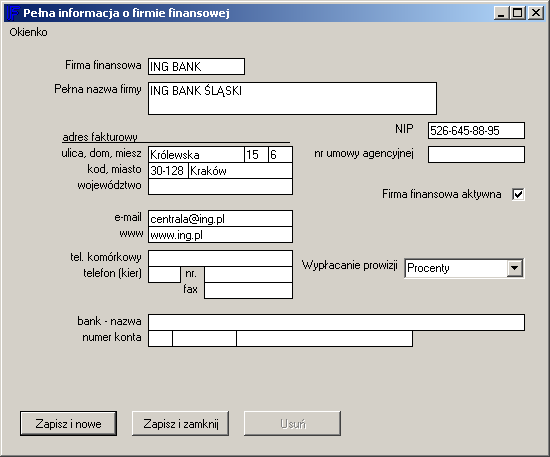Click the first short numer konta field

160,339
